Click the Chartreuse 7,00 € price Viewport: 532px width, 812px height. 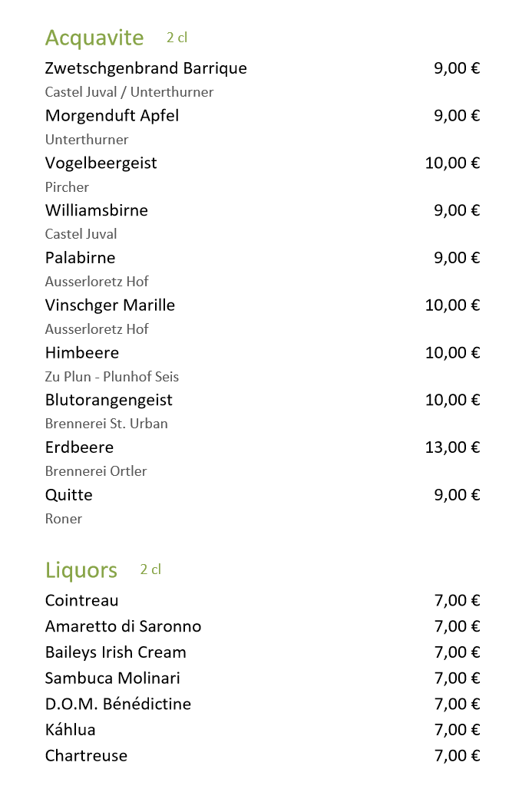pos(457,756)
